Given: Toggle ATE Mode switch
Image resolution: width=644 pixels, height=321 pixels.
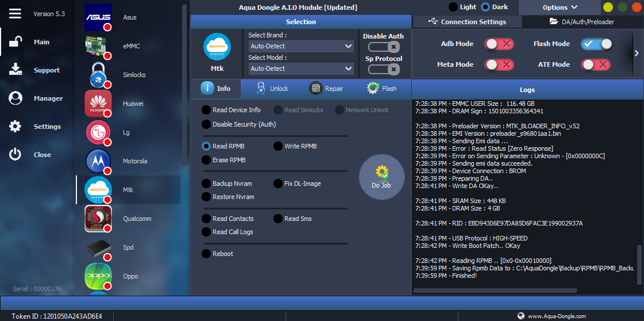Looking at the screenshot, I should (596, 64).
